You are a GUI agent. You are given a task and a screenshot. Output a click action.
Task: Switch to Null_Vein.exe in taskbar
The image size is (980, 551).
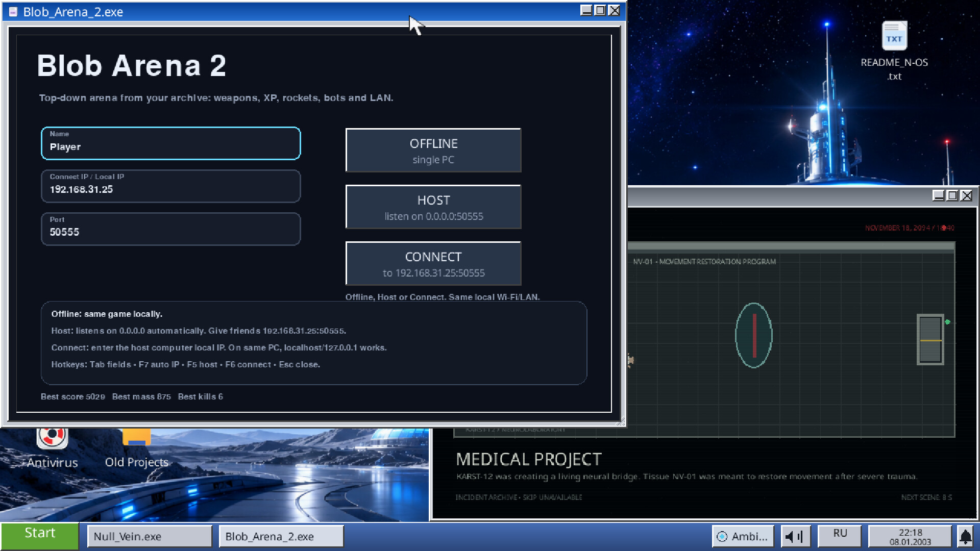click(150, 536)
